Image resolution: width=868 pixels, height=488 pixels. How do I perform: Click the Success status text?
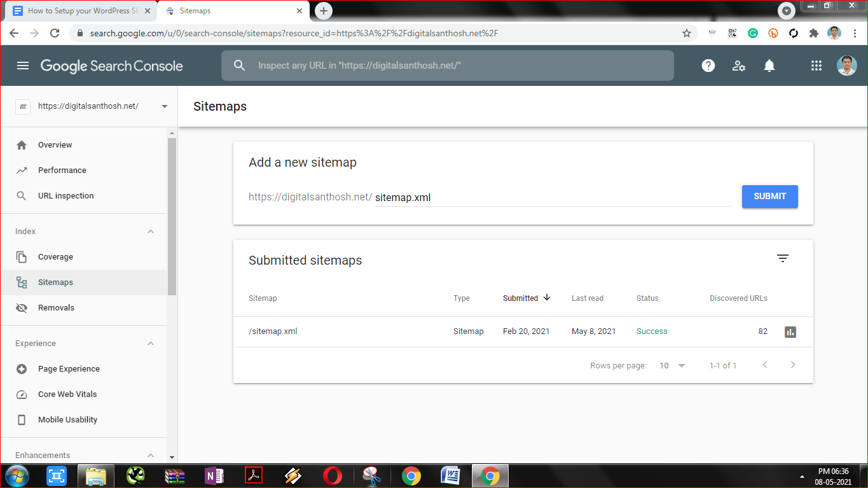point(652,331)
